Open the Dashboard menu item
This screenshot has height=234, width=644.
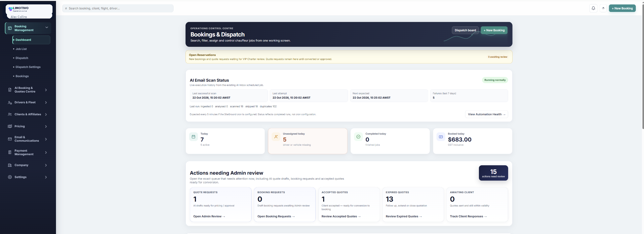click(31, 40)
